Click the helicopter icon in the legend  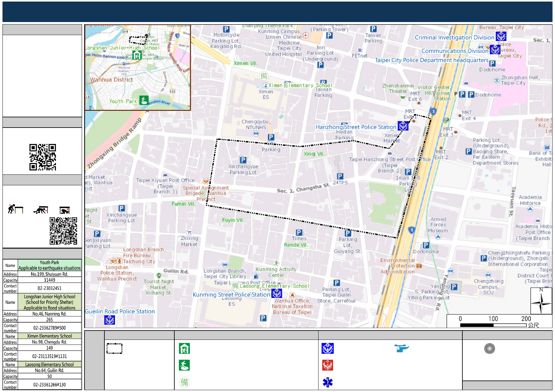pos(401,348)
